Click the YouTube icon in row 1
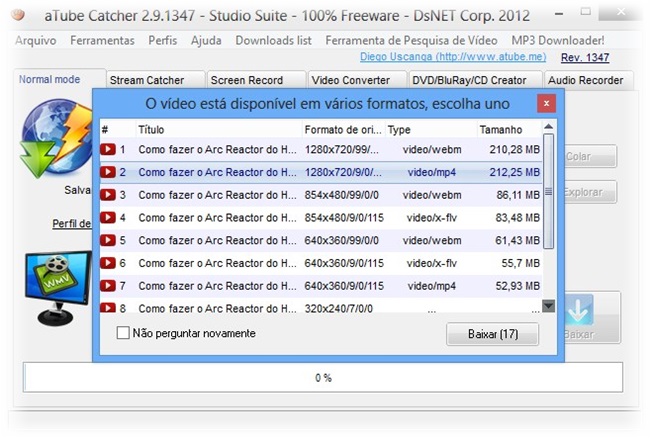 tap(108, 149)
